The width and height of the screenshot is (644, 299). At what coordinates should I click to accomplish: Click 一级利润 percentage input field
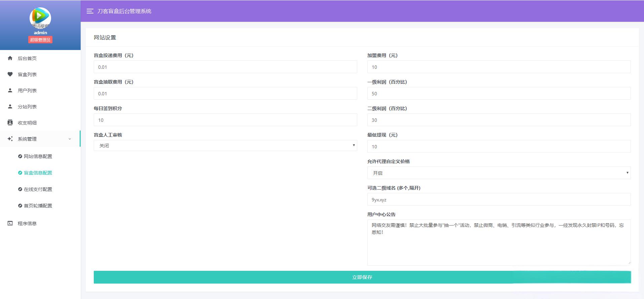[499, 93]
